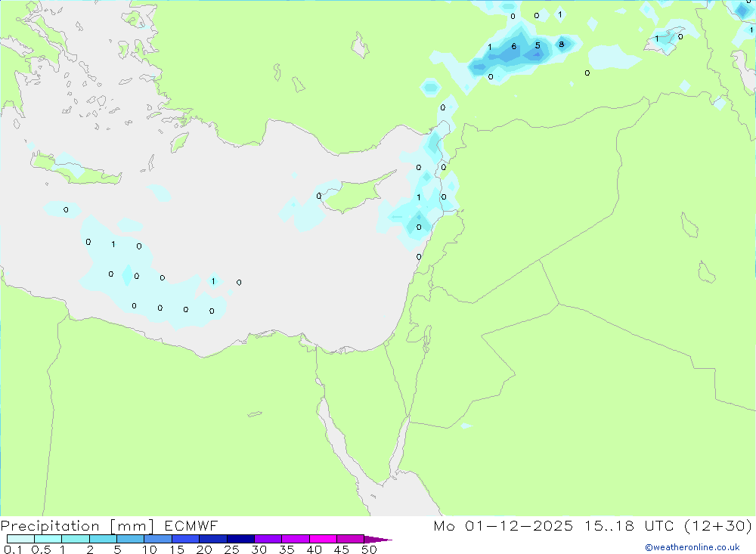Click the legend label '50'
The image size is (756, 554).
[x=370, y=549]
